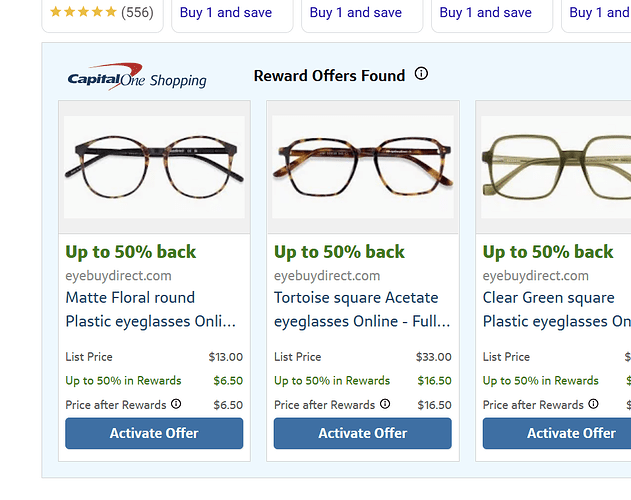Viewport: 631px width, 500px height.
Task: Open Matte Floral round eyeglasses image
Action: [154, 166]
